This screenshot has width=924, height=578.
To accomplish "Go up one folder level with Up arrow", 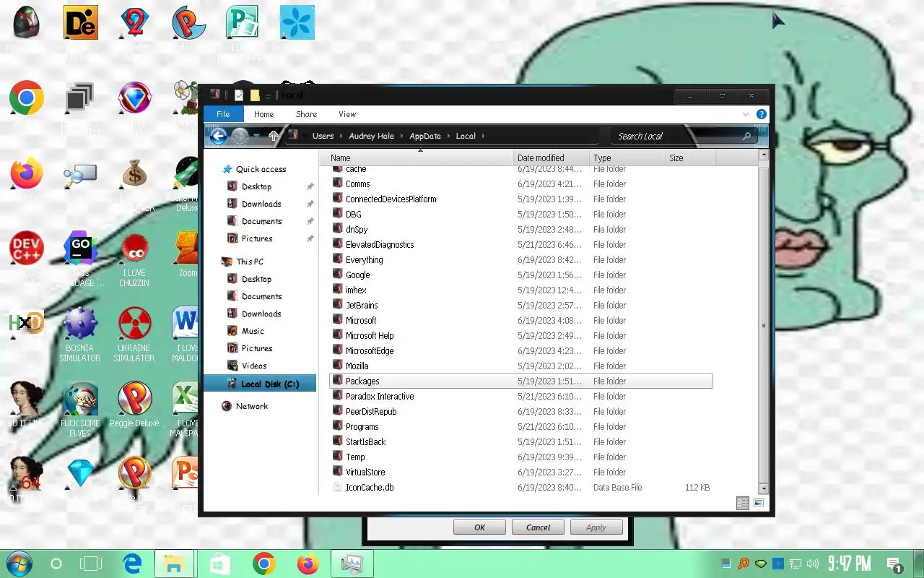I will pyautogui.click(x=274, y=136).
